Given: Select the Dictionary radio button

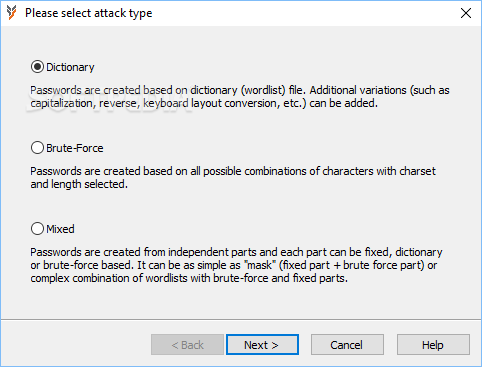Looking at the screenshot, I should (37, 67).
